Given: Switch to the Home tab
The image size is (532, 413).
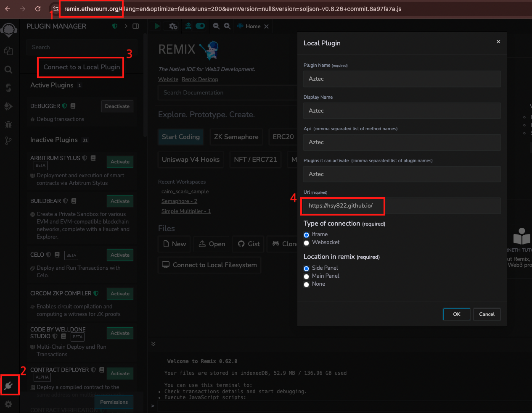Looking at the screenshot, I should point(253,26).
